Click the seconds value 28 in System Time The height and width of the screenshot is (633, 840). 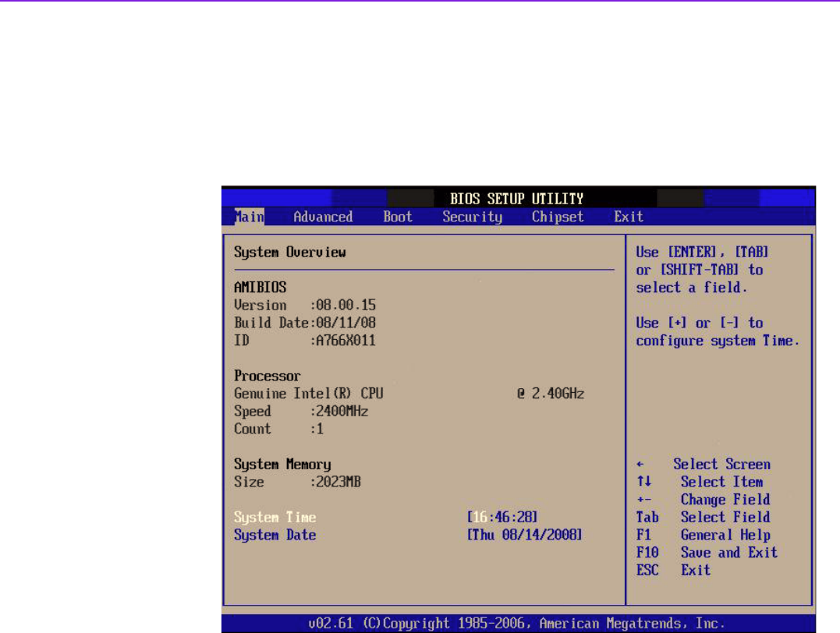pos(524,517)
